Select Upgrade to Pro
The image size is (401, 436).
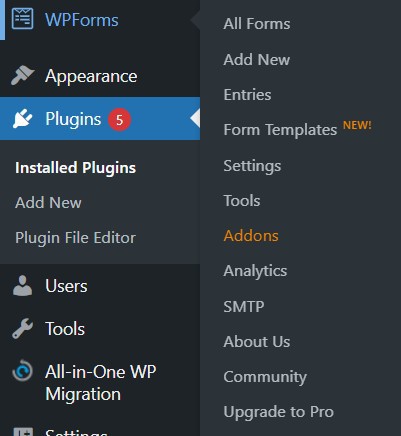click(278, 412)
